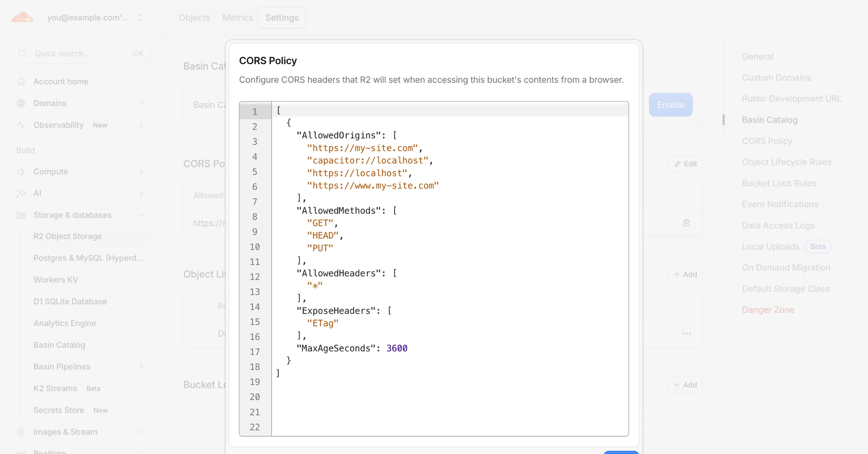This screenshot has height=454, width=868.
Task: Expand the Domains sidebar section
Action: 141,103
